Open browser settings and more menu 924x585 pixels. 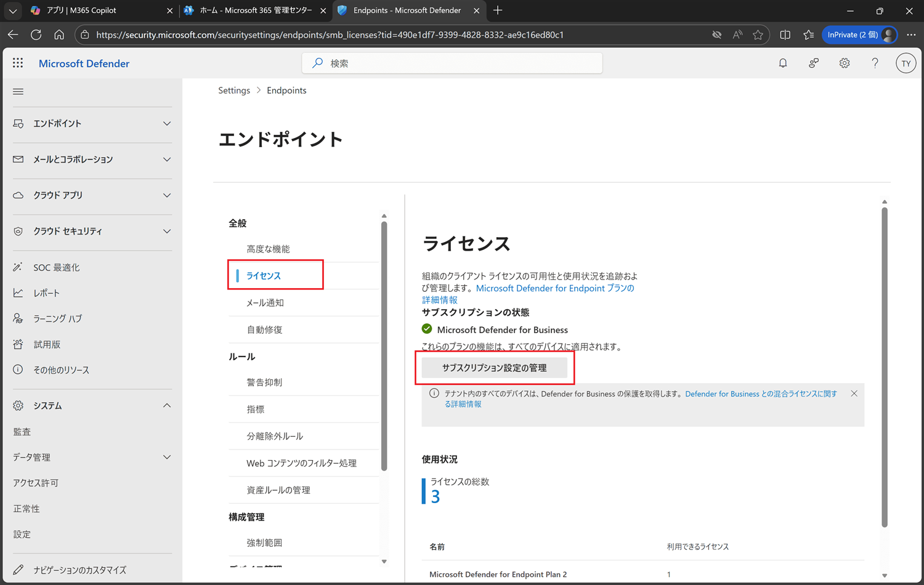(911, 35)
